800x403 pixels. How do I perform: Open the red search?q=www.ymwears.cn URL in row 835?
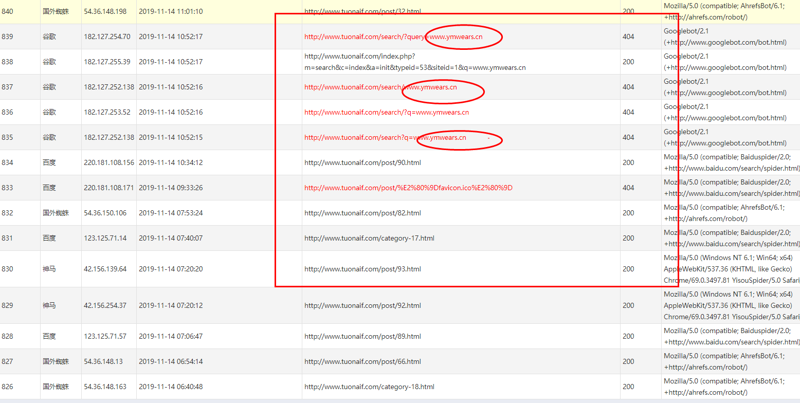(x=385, y=138)
